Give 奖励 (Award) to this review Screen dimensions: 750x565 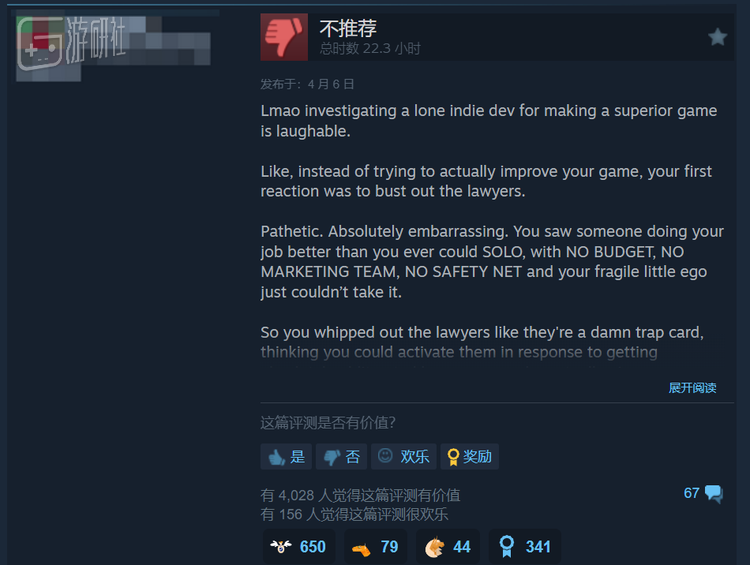point(469,456)
